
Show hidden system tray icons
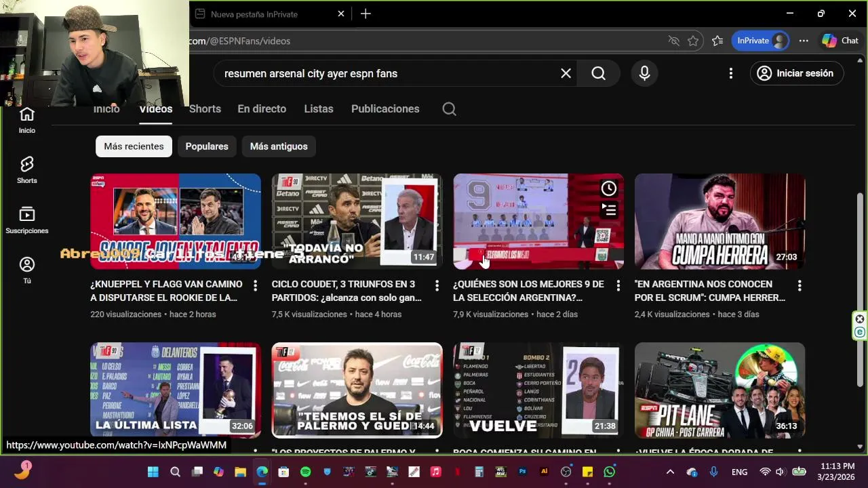tap(670, 472)
